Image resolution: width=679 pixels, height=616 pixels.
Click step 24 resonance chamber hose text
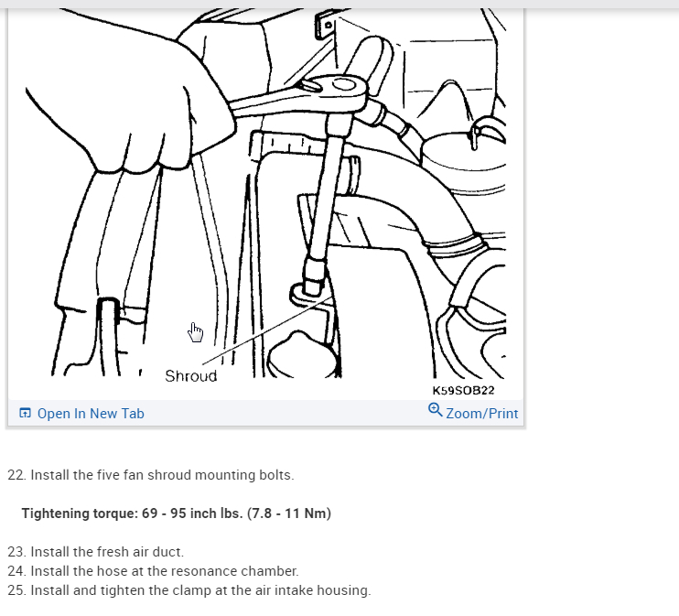pyautogui.click(x=154, y=571)
